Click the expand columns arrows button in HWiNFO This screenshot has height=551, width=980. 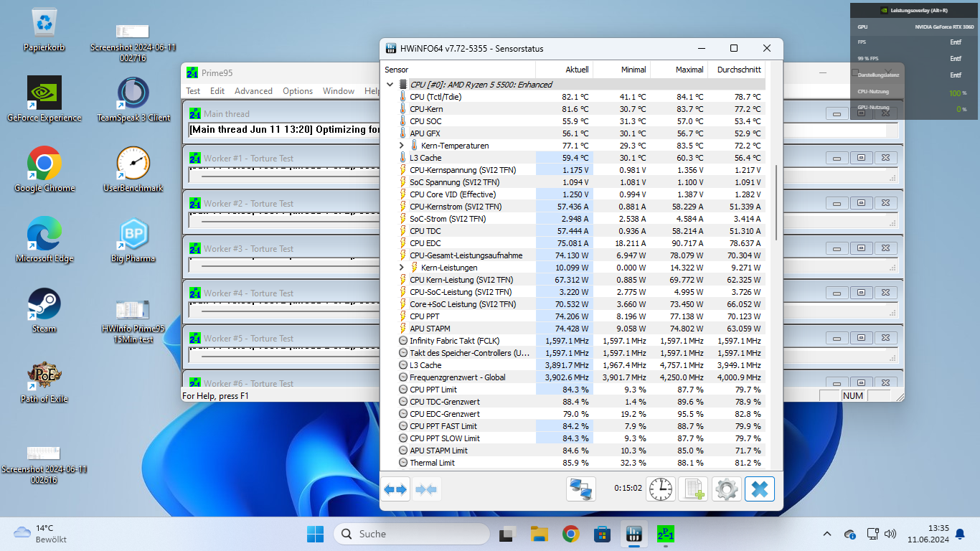tap(395, 489)
